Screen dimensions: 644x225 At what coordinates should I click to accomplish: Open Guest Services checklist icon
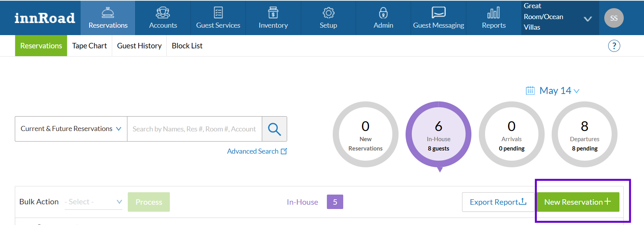[x=218, y=13]
